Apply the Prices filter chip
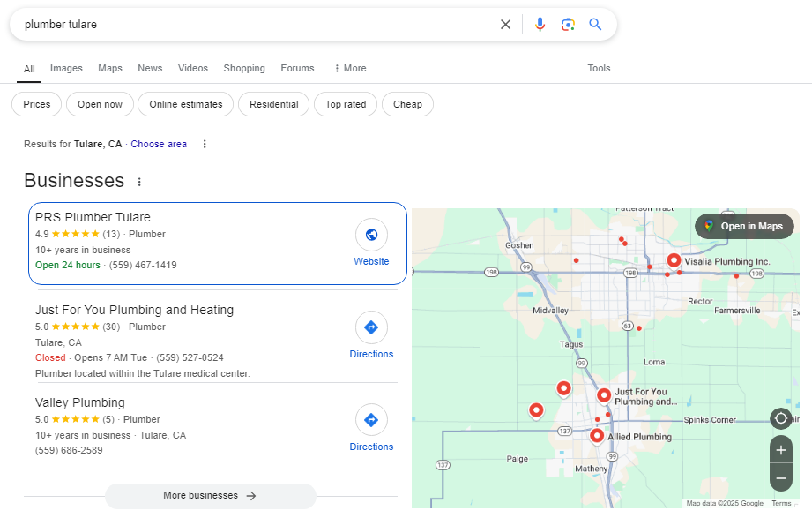The width and height of the screenshot is (812, 518). click(x=37, y=104)
